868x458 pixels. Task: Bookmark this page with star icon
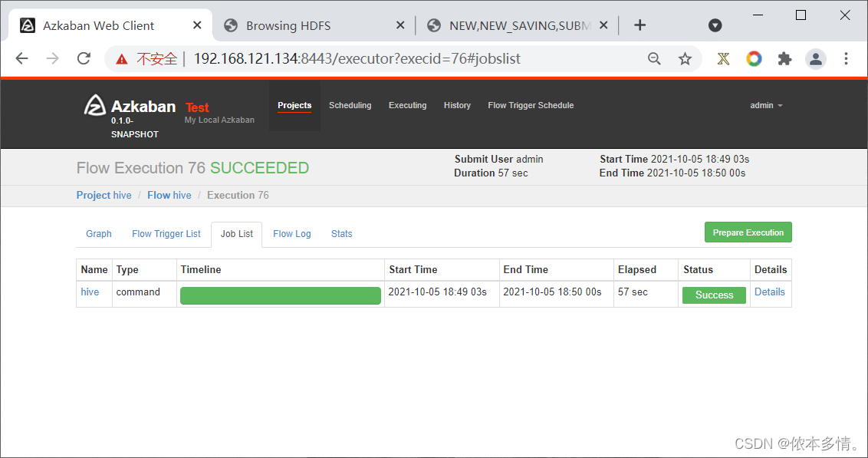pyautogui.click(x=686, y=58)
